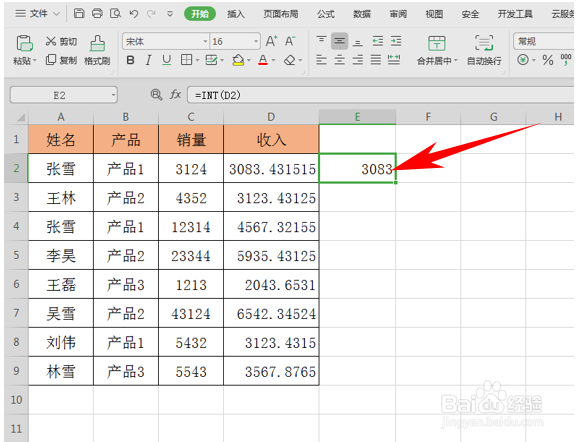
Task: Center text horizontally
Action: [x=339, y=60]
